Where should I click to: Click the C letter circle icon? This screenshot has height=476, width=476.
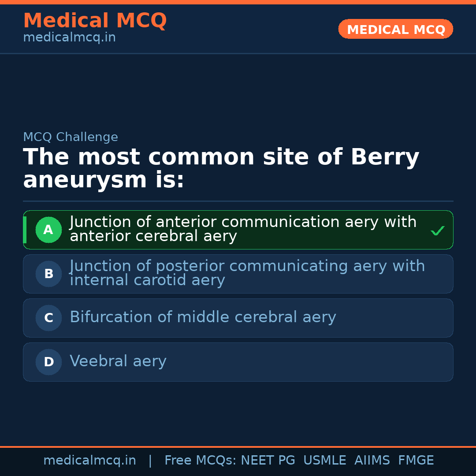click(x=48, y=318)
